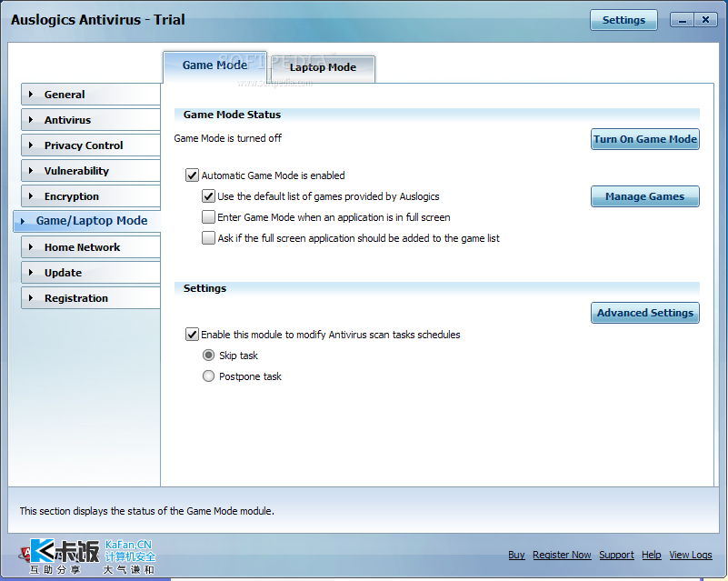Uncheck Automatic Game Mode is enabled
Viewport: 728px width, 581px height.
(192, 175)
